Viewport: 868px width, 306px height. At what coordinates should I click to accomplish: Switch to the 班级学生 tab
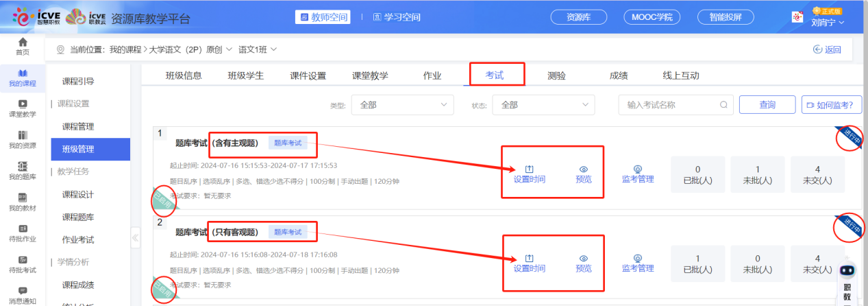click(x=245, y=75)
